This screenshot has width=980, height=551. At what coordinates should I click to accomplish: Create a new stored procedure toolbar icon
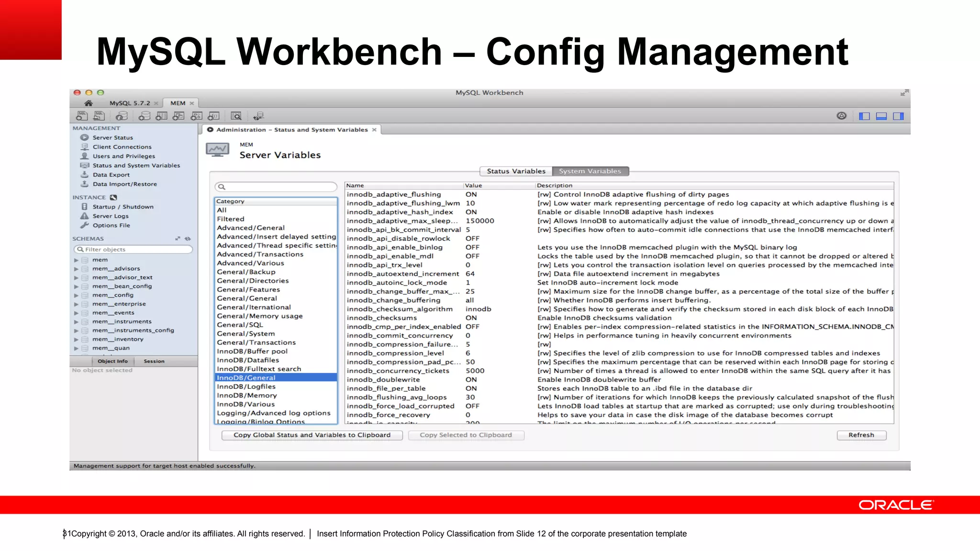(x=196, y=116)
